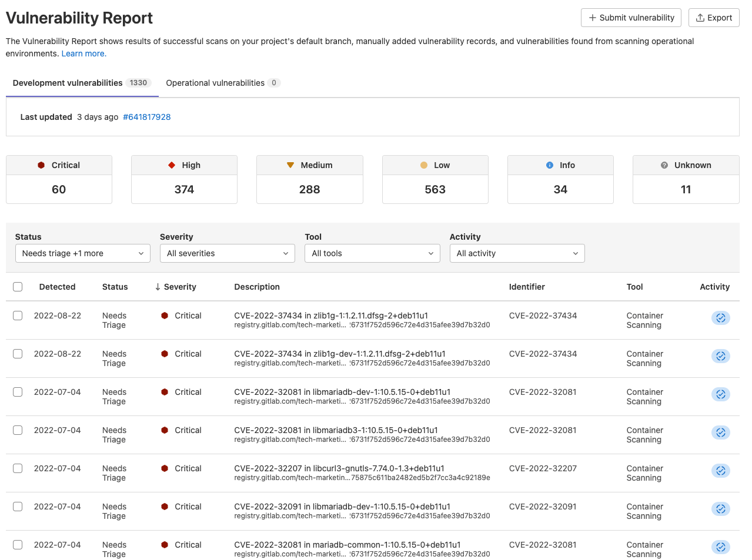Open description link for zlib1g-1:1.2.11 vulnerability
752x560 pixels.
pyautogui.click(x=331, y=316)
